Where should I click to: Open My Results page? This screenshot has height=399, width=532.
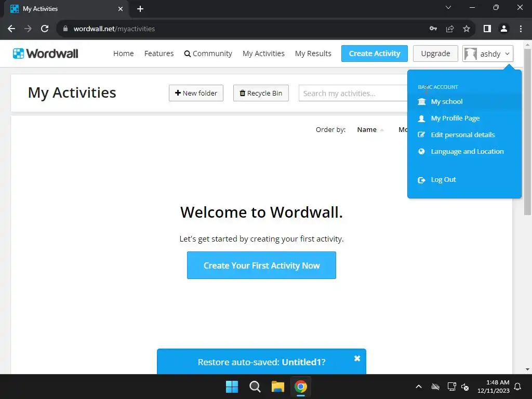coord(313,54)
